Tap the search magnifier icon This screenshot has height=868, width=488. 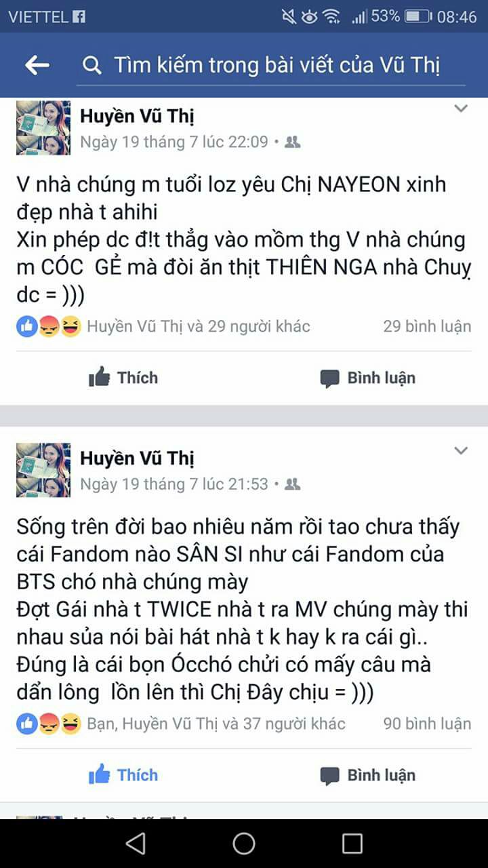91,65
